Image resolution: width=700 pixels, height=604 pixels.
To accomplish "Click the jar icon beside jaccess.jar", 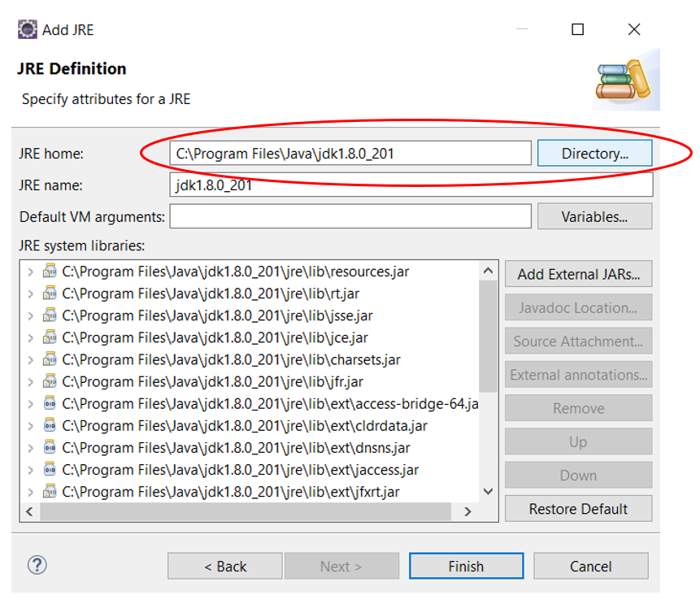I will pyautogui.click(x=50, y=469).
